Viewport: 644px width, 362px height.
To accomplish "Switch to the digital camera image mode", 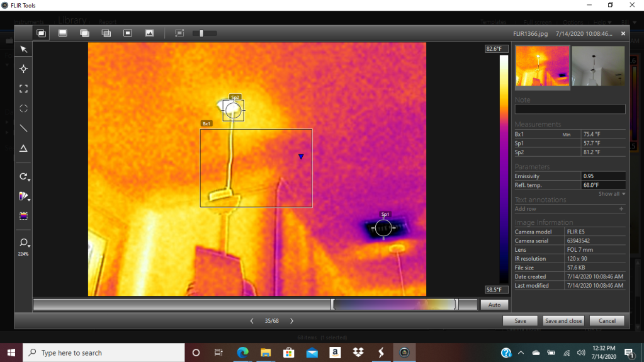I will [x=149, y=33].
